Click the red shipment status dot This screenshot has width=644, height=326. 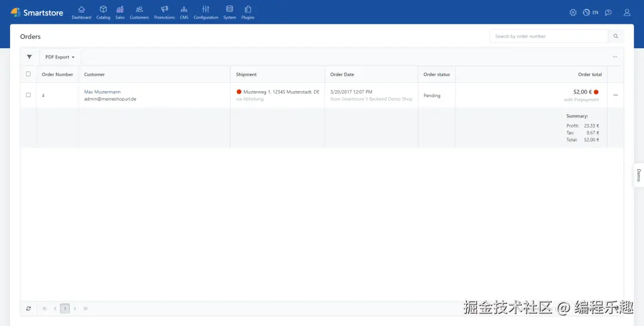[x=239, y=92]
